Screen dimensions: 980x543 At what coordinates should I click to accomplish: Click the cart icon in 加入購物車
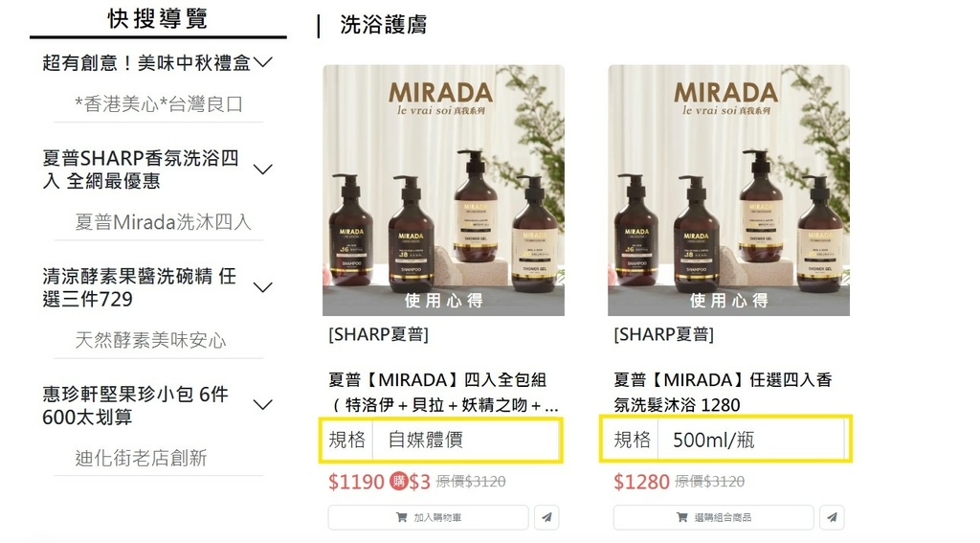401,517
